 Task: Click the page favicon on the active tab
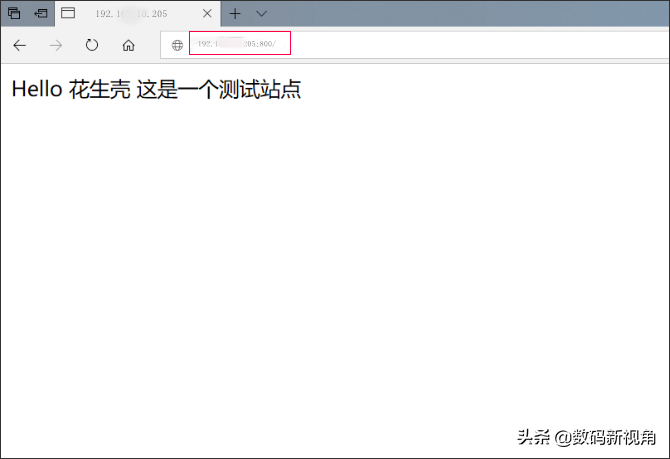[x=68, y=14]
